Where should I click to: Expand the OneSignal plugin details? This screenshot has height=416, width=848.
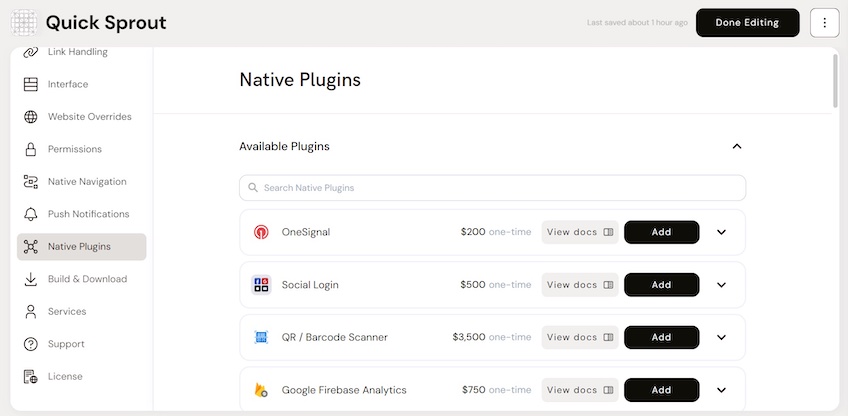coord(721,232)
